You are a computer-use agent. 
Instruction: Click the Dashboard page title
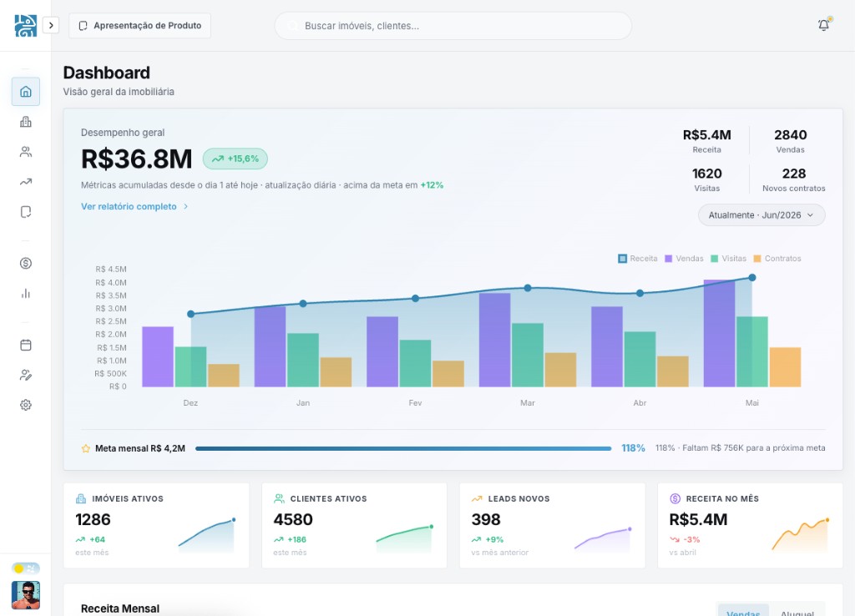(x=106, y=73)
